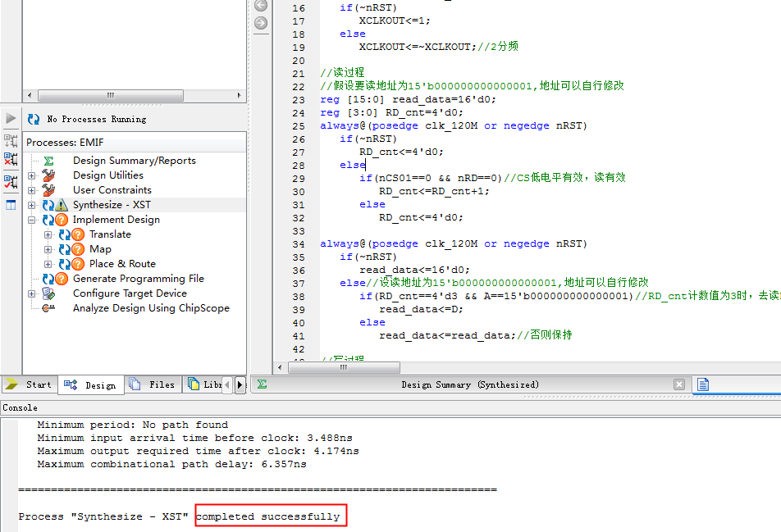Select Analyze Design Using ChipScope
The height and width of the screenshot is (532, 781).
pos(151,308)
